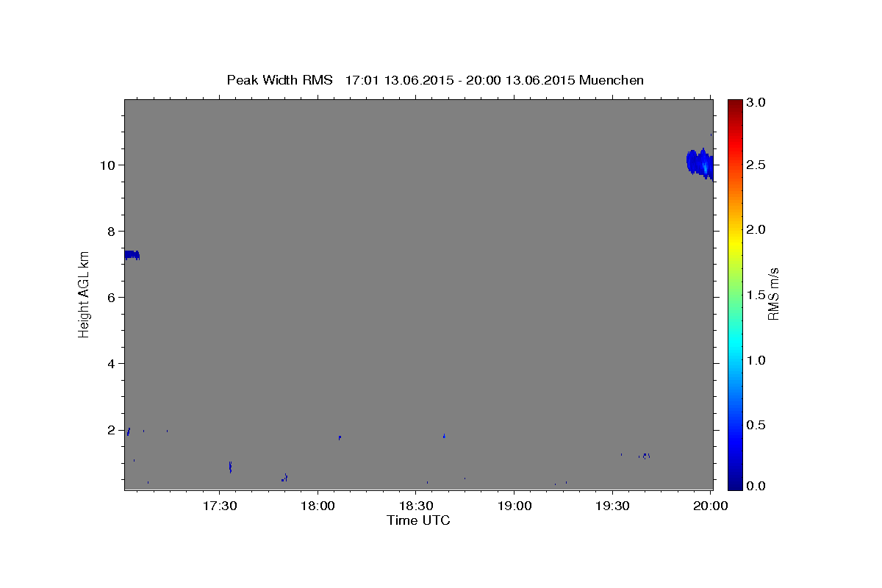Screen dimensions: 882x588
Task: Click the colorbar value 0.0
Action: point(756,486)
